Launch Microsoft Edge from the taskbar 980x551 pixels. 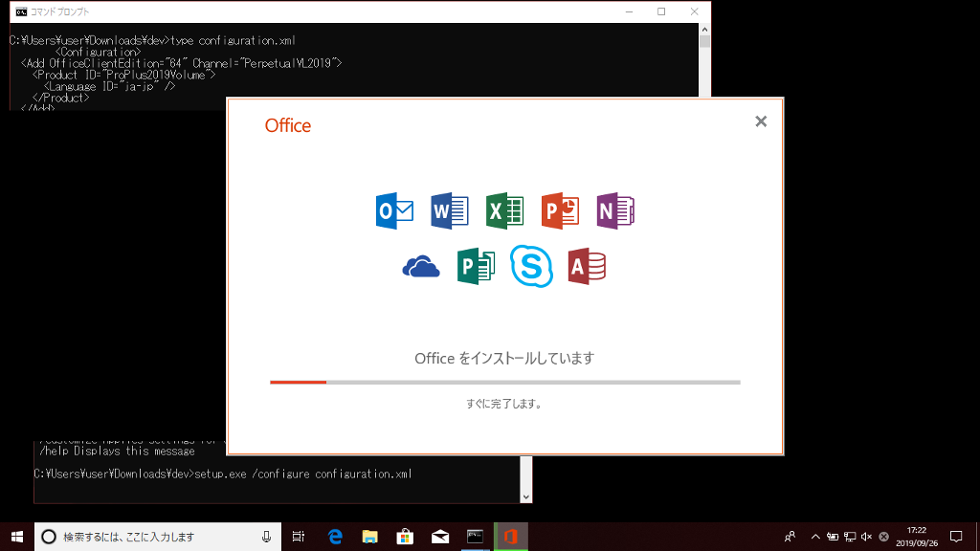[335, 537]
